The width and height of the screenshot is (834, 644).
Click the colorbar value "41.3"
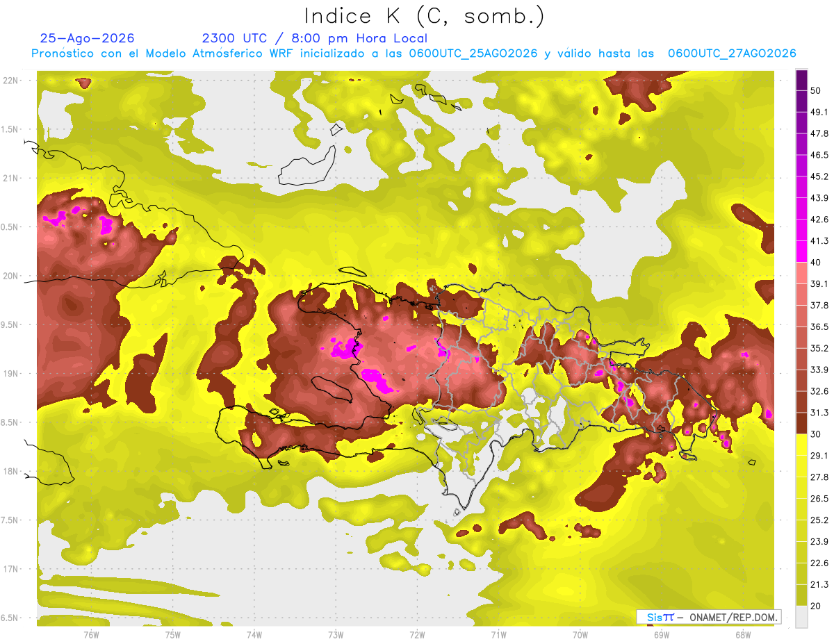pyautogui.click(x=819, y=241)
